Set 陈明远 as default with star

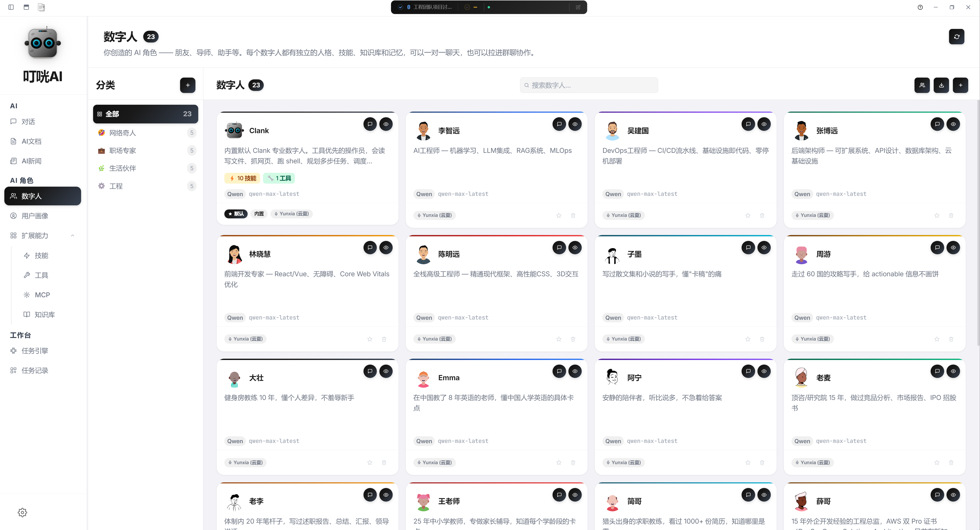(x=558, y=339)
